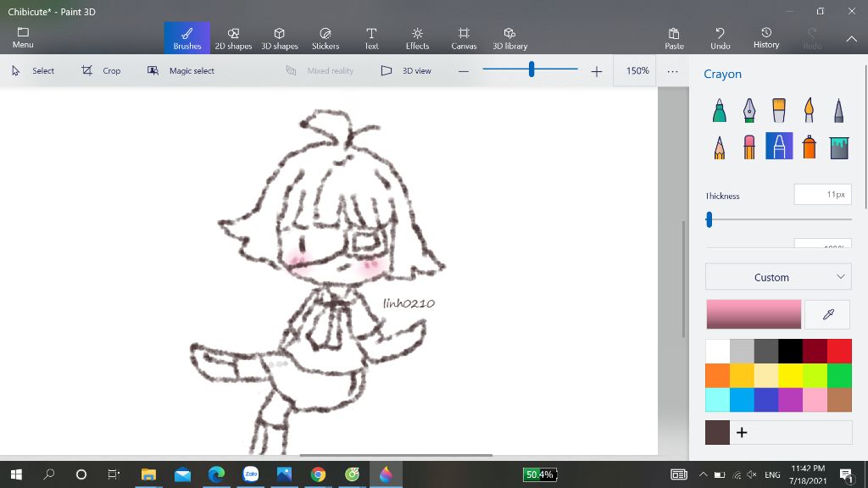Open the 2D shapes tab
This screenshot has height=488, width=868.
pos(233,38)
